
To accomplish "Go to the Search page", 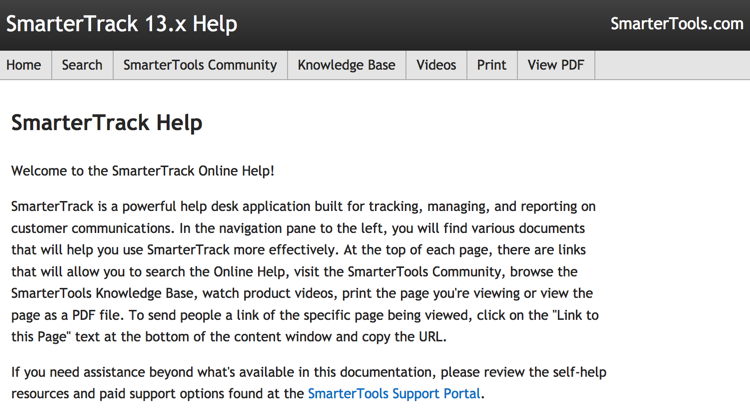I will tap(82, 65).
